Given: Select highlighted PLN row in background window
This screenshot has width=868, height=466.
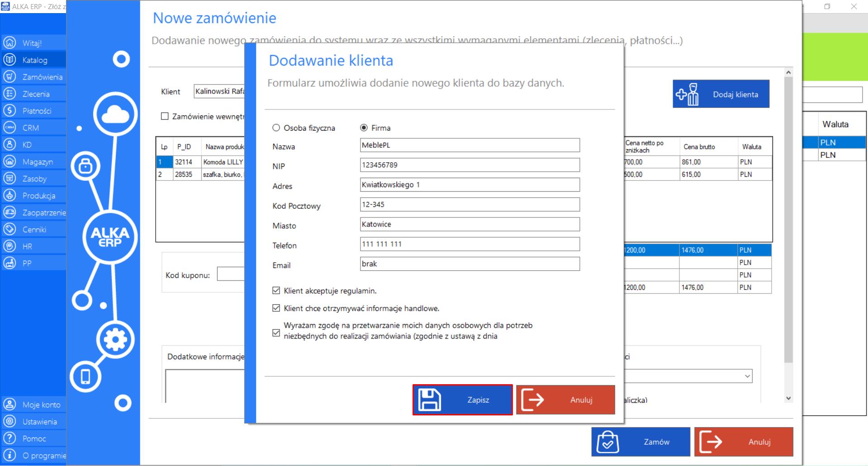Looking at the screenshot, I should (834, 142).
